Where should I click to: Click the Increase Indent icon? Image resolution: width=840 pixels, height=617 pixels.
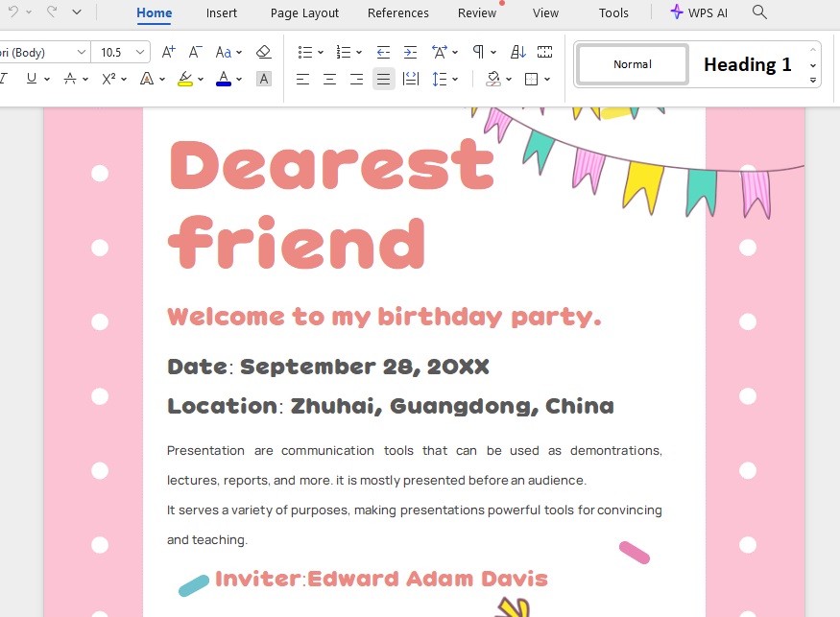pyautogui.click(x=408, y=51)
